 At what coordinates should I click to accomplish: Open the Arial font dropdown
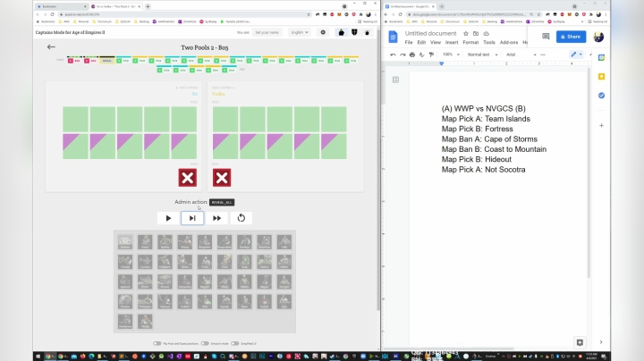(x=521, y=55)
